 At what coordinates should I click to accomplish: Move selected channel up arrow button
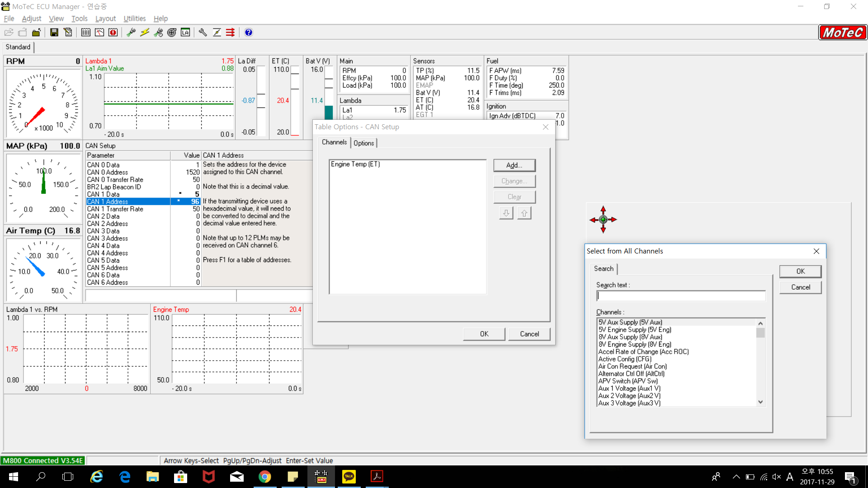click(x=524, y=213)
